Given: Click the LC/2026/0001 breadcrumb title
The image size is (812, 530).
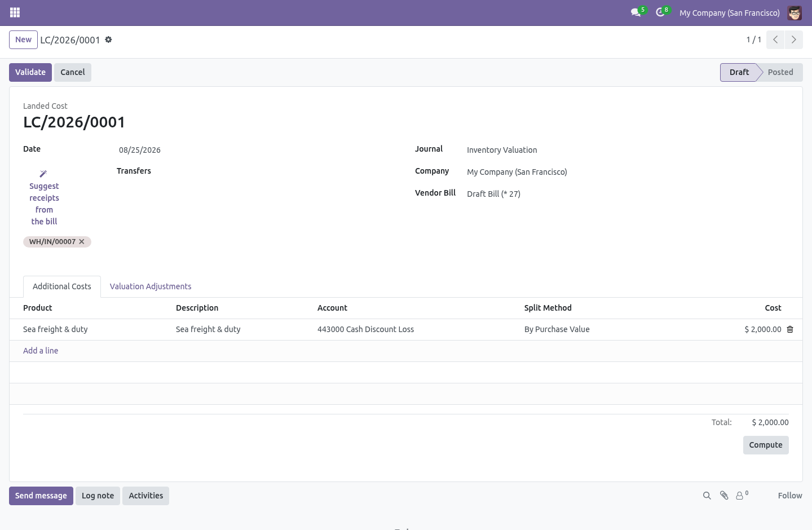Looking at the screenshot, I should (70, 40).
